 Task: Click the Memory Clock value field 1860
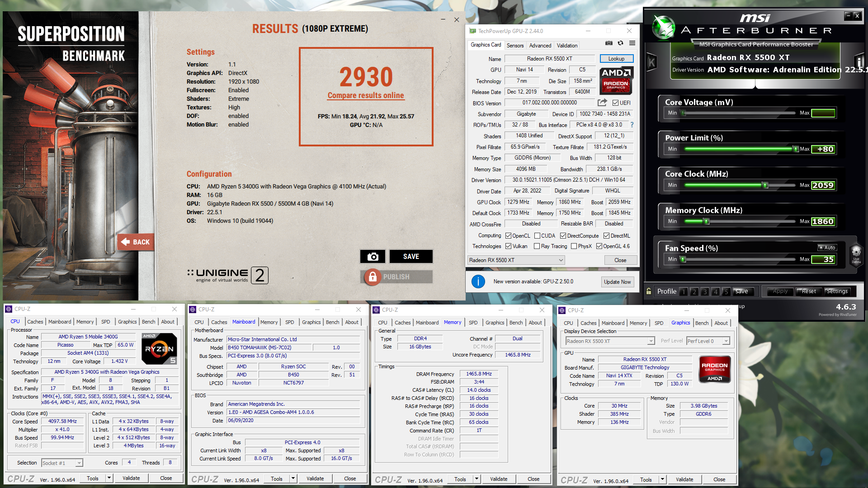(823, 221)
